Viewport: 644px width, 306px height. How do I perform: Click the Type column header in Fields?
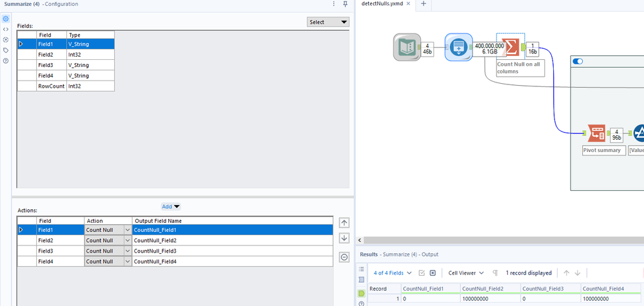[x=90, y=35]
